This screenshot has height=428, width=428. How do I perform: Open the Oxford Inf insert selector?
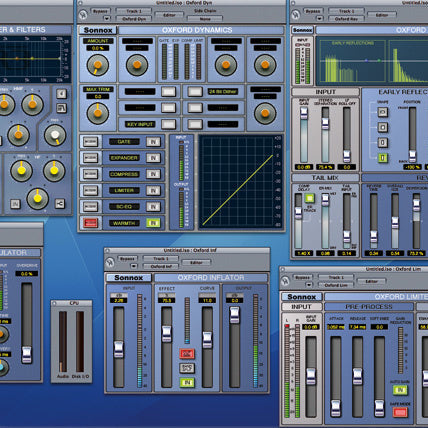pyautogui.click(x=161, y=266)
